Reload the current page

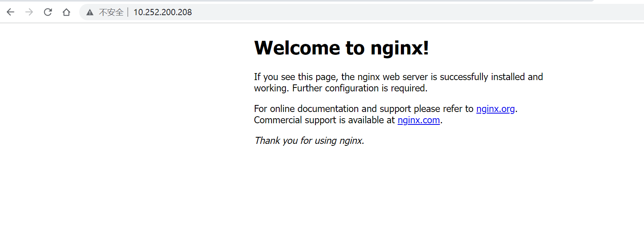pyautogui.click(x=48, y=12)
